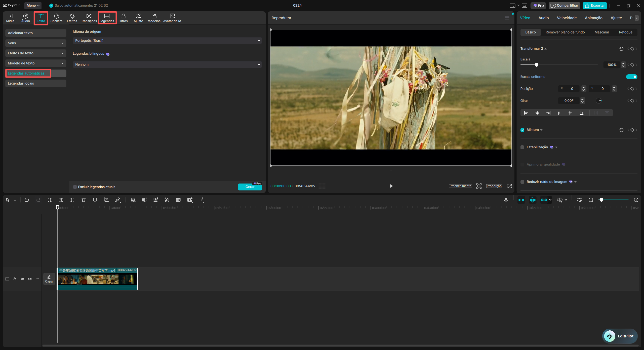Screen dimensions: 644x350
Task: Open the Avatar de IA panel
Action: pyautogui.click(x=172, y=18)
